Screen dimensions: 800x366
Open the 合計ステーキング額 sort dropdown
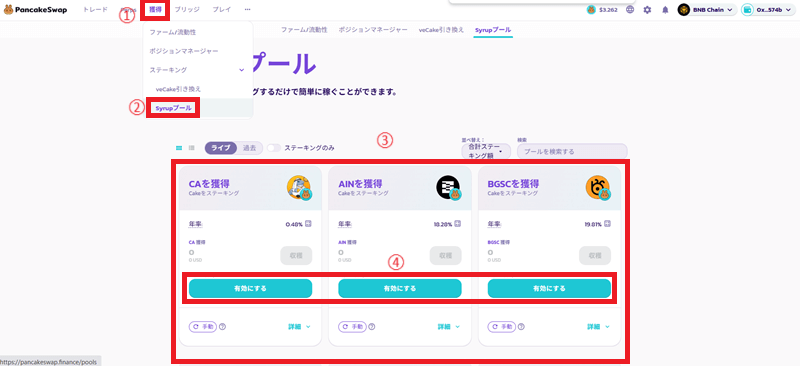485,151
